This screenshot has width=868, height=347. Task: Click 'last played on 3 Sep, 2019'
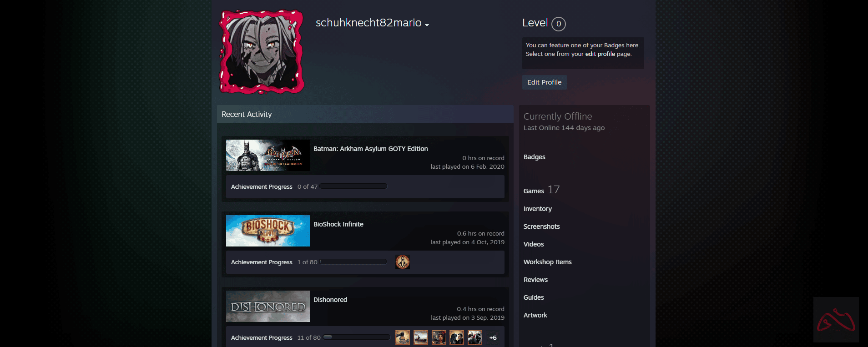(x=468, y=317)
